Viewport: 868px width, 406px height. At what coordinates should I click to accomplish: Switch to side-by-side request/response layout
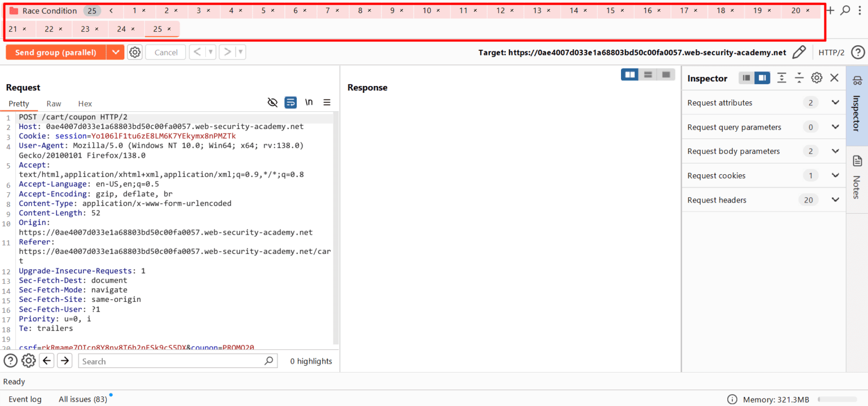click(630, 75)
